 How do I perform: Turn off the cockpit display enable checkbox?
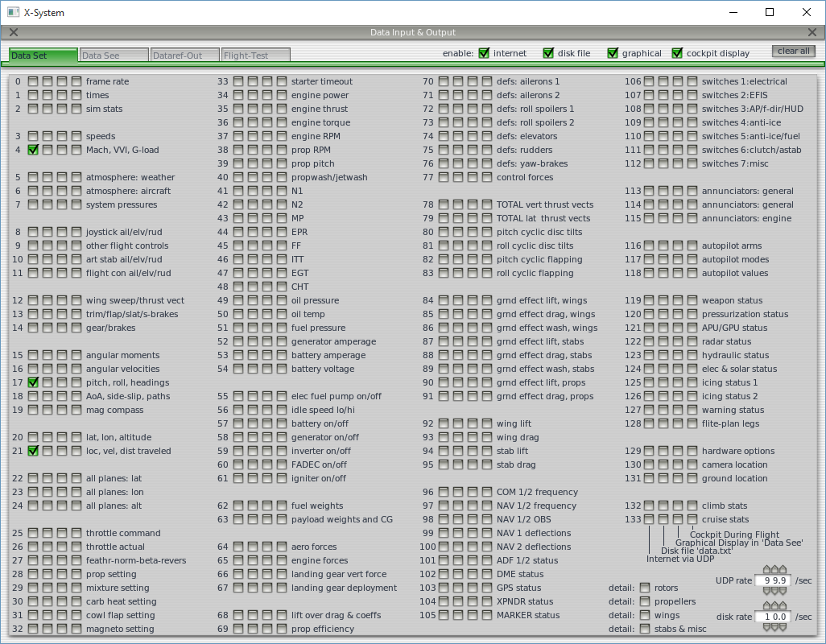pos(677,53)
